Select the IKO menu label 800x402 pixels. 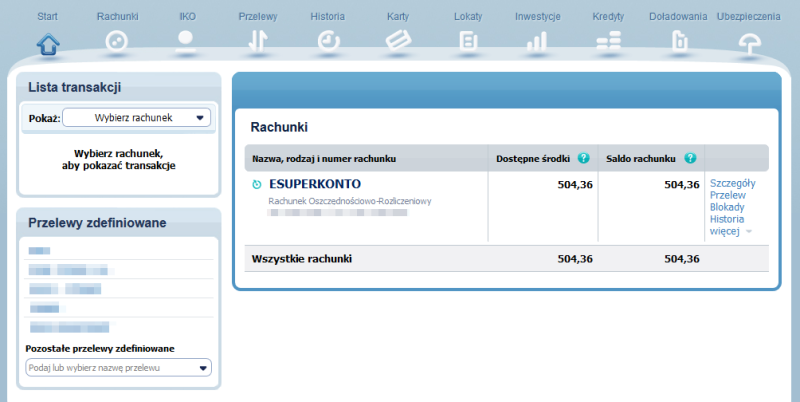pos(187,16)
